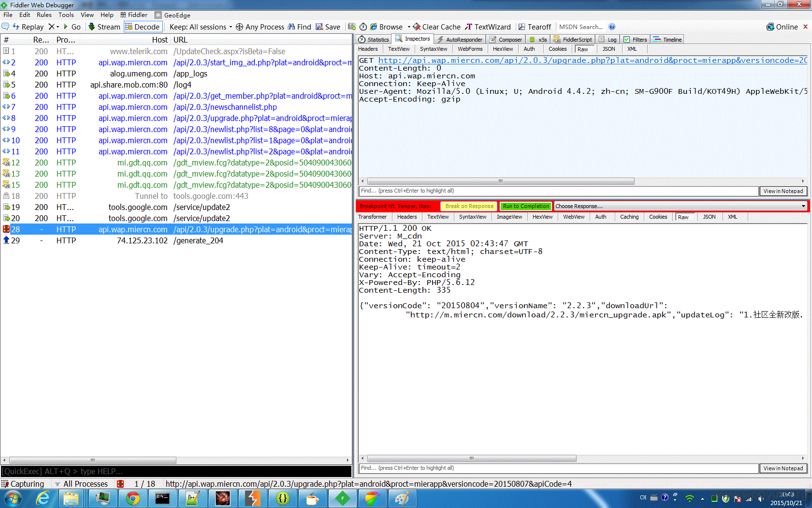Viewport: 812px width, 508px height.
Task: Toggle Capturing in the status bar
Action: tap(23, 484)
